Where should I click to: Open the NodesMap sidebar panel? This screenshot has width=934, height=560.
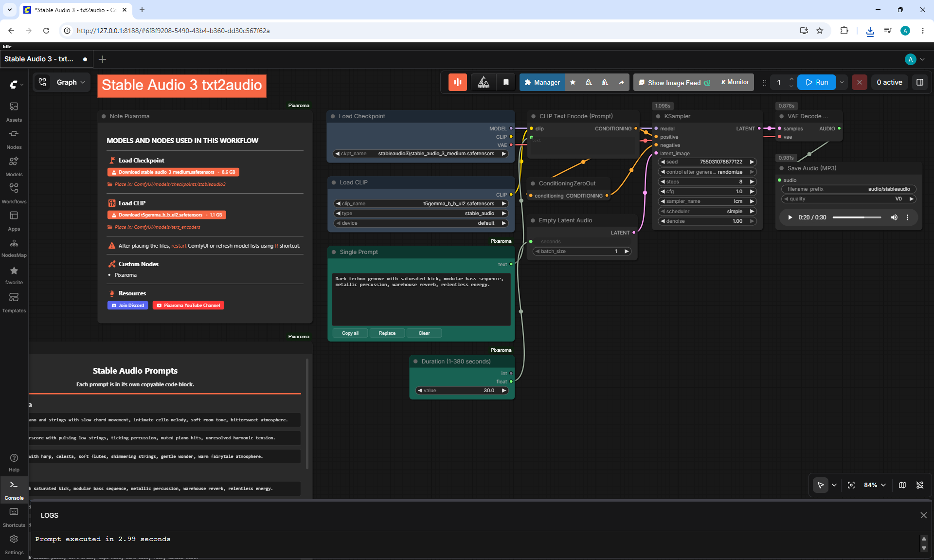14,248
